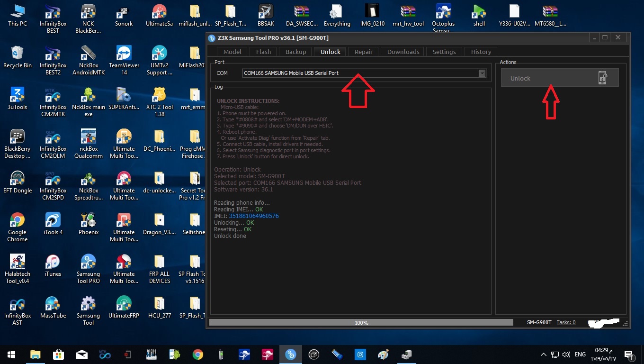Select the BlackBerry Desktop shortcut
Screen dimensions: 644x364
18,144
